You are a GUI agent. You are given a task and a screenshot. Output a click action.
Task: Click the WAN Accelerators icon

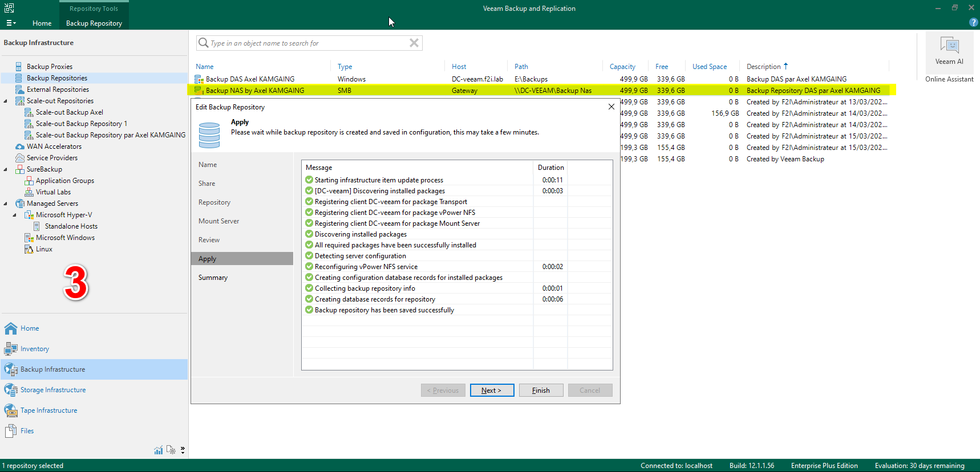(19, 147)
